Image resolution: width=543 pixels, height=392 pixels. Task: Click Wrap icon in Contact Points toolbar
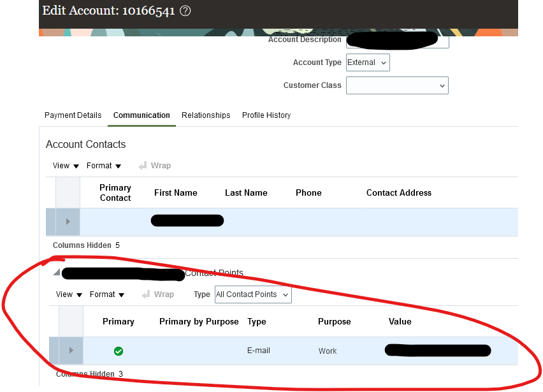146,294
